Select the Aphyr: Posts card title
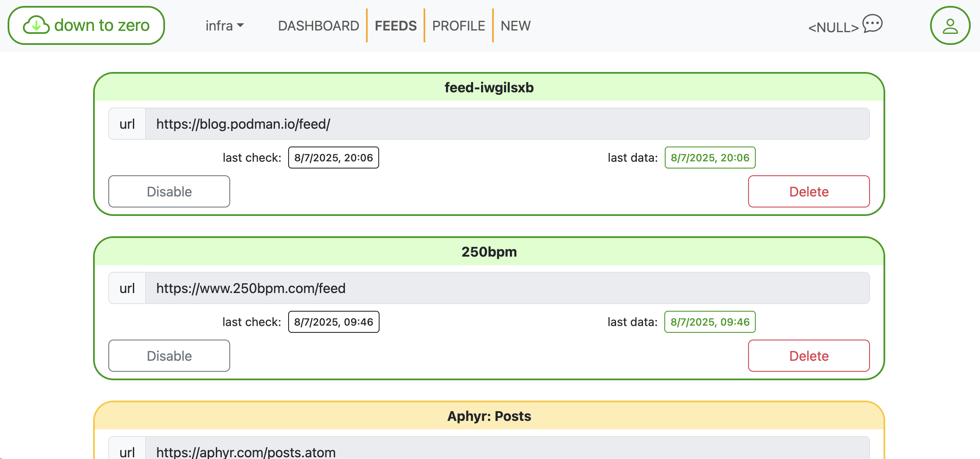The width and height of the screenshot is (980, 459). (x=489, y=416)
